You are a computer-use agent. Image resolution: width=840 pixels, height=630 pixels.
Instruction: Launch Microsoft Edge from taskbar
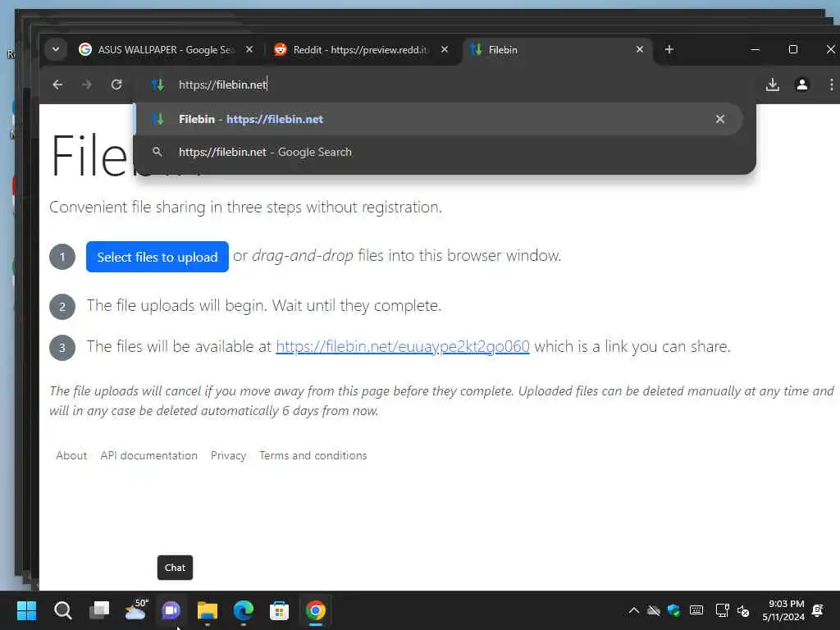point(243,610)
